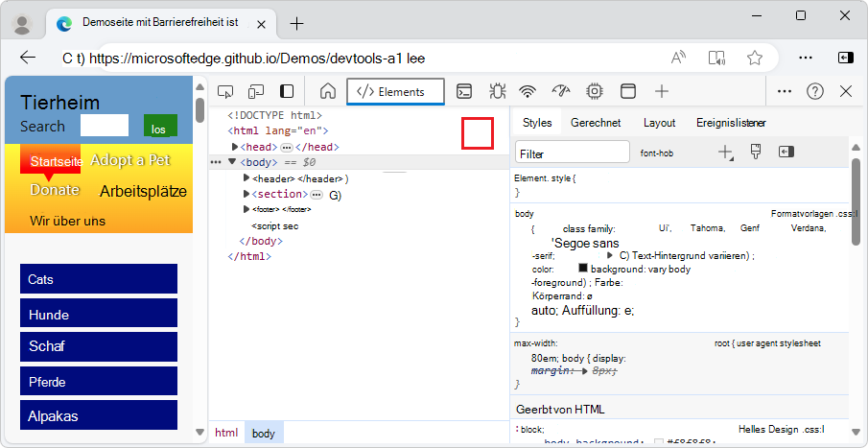Click the los search button
Screen dimensions: 868x448
click(159, 126)
